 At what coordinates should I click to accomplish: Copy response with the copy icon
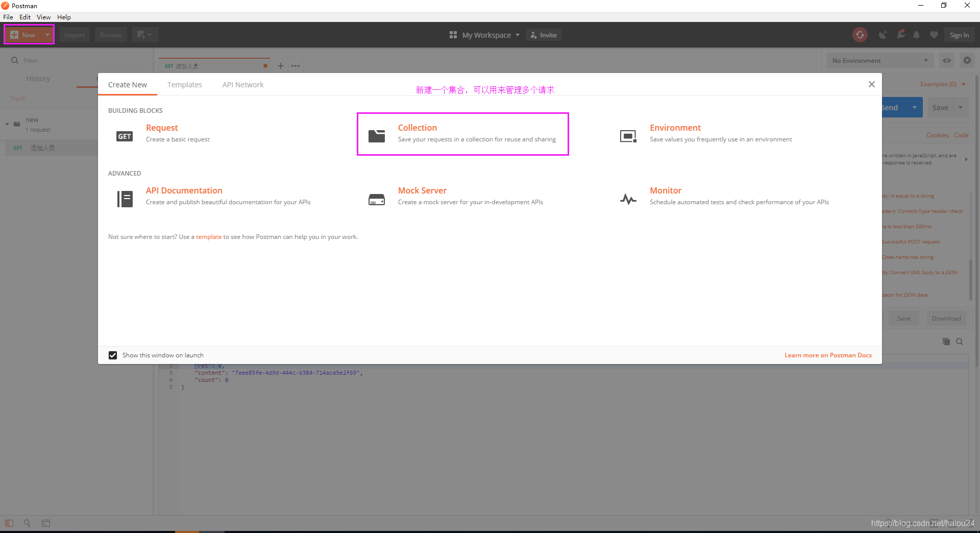click(946, 342)
